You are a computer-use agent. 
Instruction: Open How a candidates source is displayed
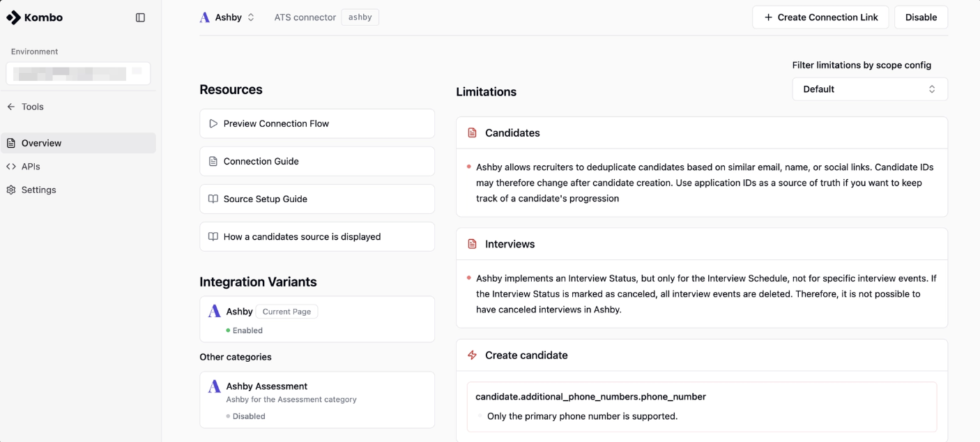(x=317, y=236)
